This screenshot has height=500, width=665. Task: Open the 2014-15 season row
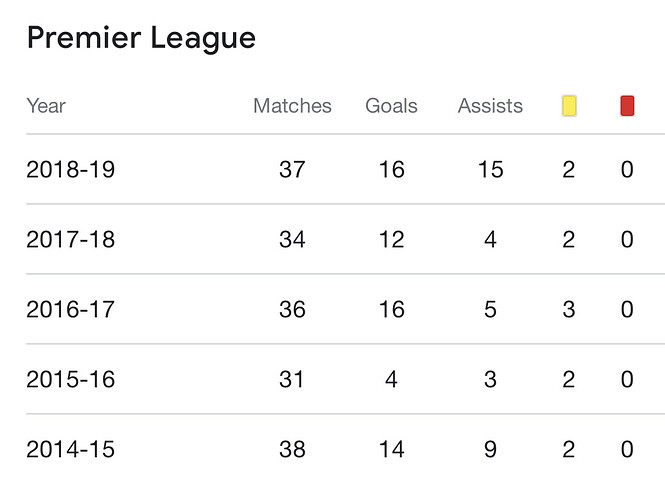coord(70,449)
